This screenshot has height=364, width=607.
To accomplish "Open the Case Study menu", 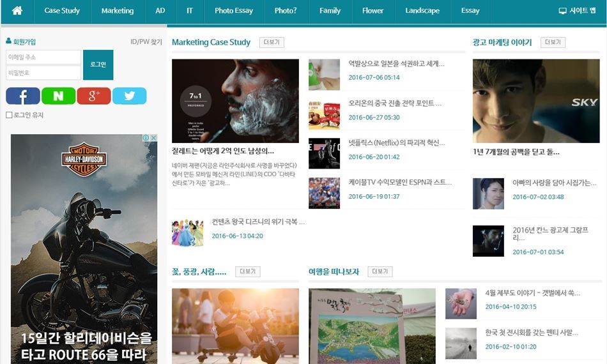I will pos(62,10).
